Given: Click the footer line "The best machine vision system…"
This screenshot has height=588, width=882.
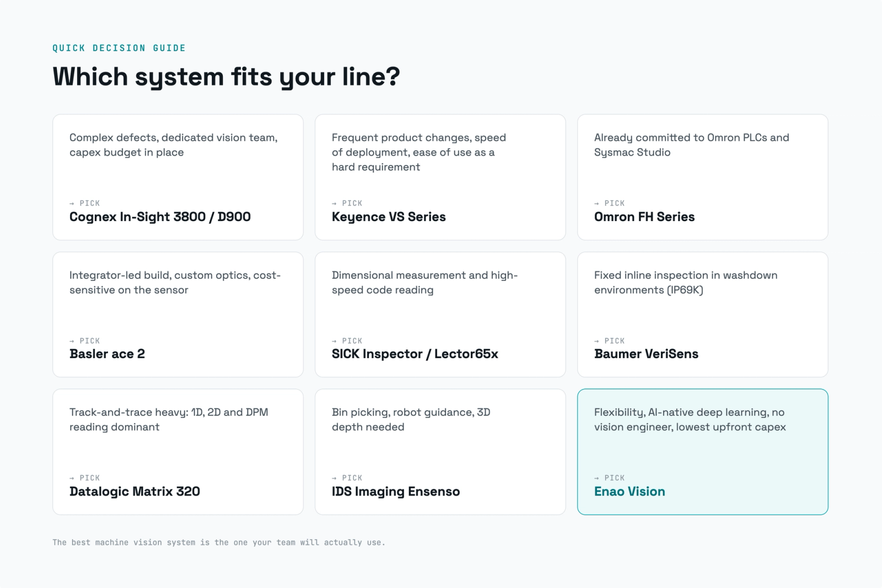Looking at the screenshot, I should point(219,542).
